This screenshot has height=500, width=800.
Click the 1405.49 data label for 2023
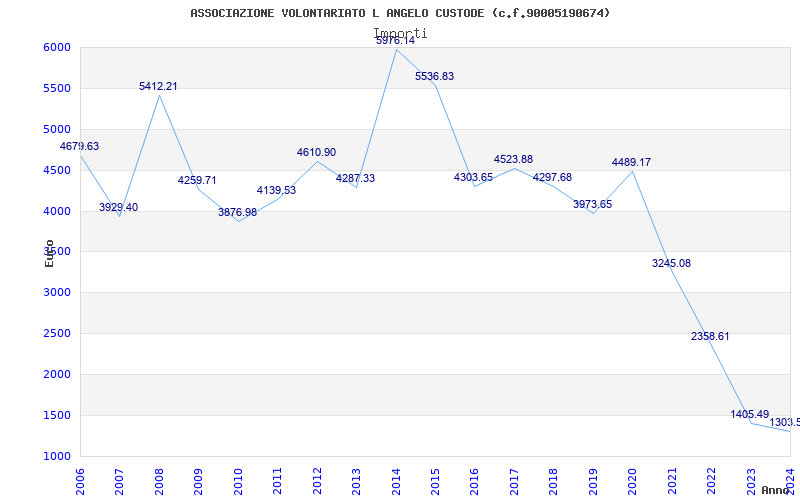point(749,414)
